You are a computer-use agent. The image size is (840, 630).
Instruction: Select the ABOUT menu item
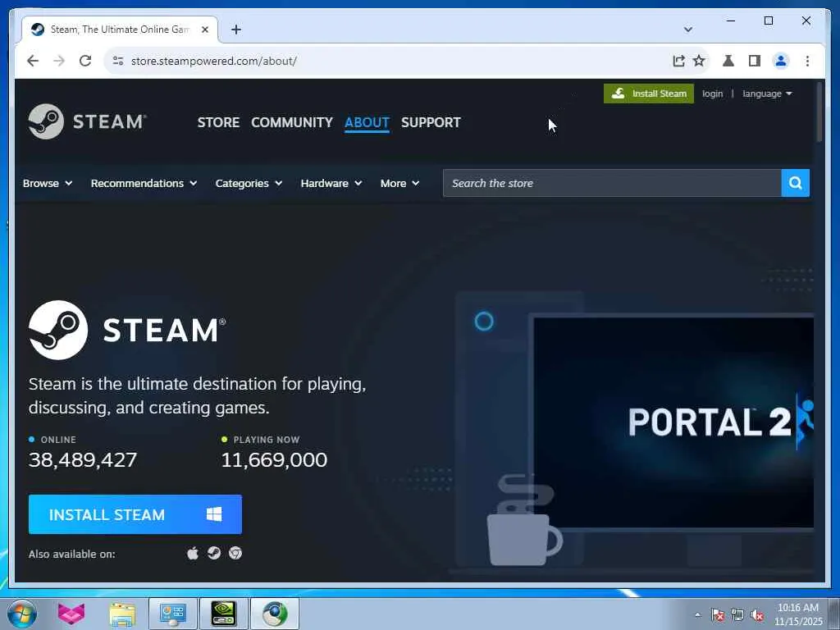pyautogui.click(x=367, y=122)
